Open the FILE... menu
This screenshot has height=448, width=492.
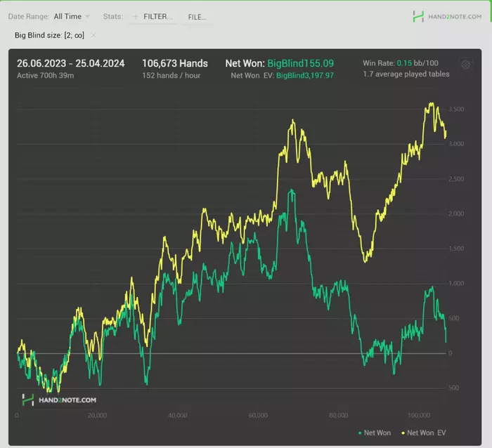coord(197,17)
